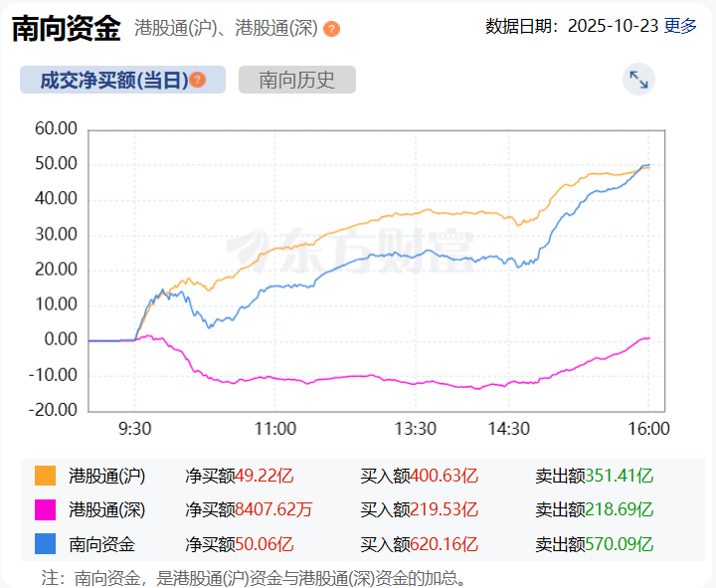Open the 更多 link next to the date
The width and height of the screenshot is (716, 588).
tap(680, 26)
